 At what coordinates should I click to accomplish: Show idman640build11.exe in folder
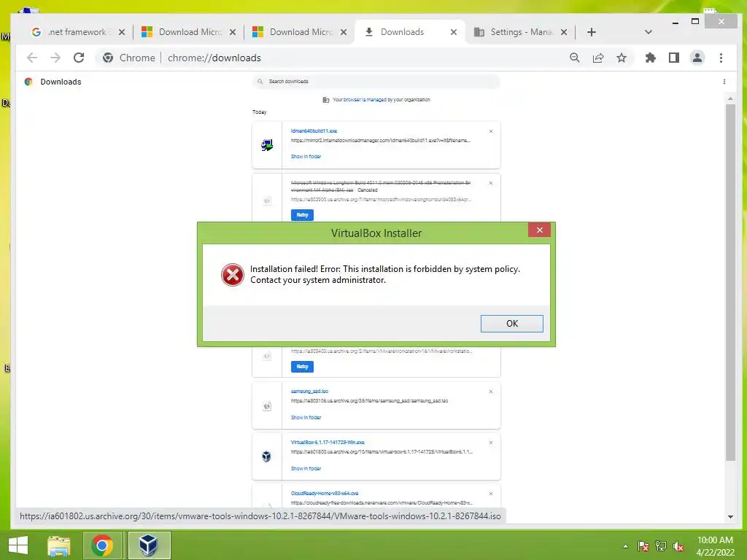click(306, 156)
